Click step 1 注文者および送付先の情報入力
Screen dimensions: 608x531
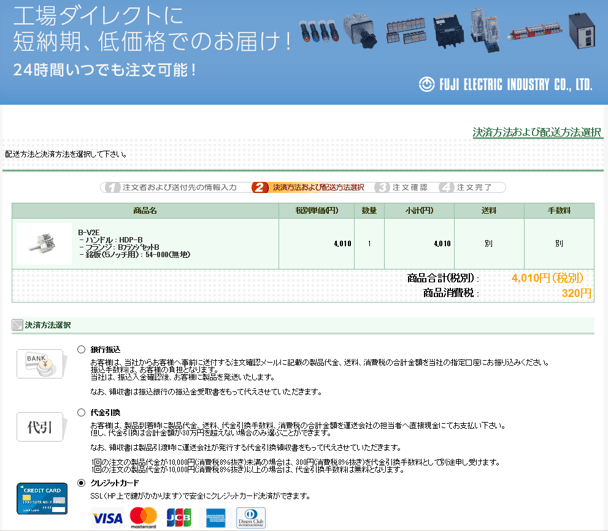(x=171, y=187)
